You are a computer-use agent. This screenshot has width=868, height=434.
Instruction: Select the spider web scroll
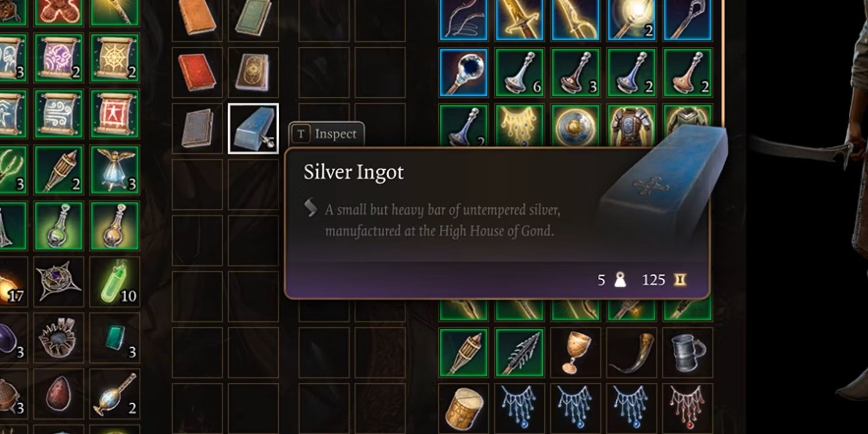(x=114, y=59)
